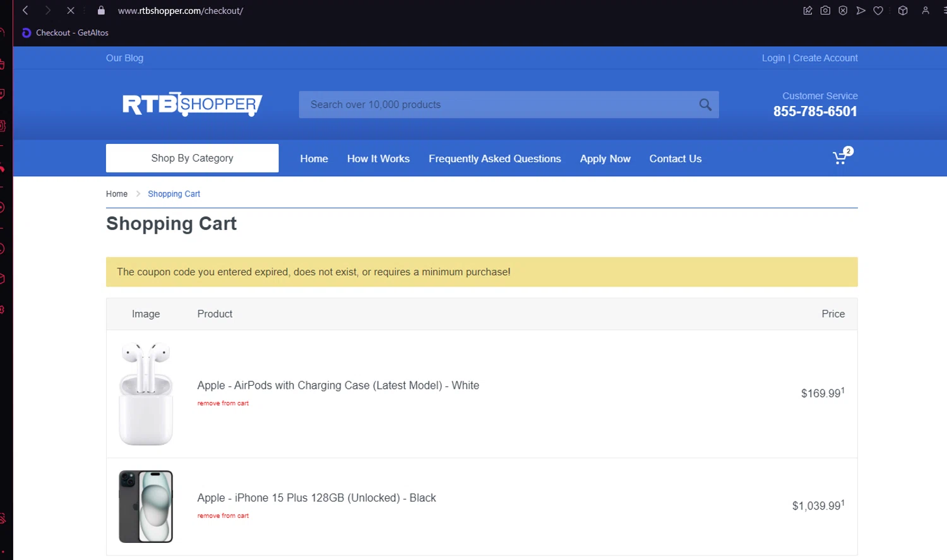Add page to bookmarks with heart icon

878,10
